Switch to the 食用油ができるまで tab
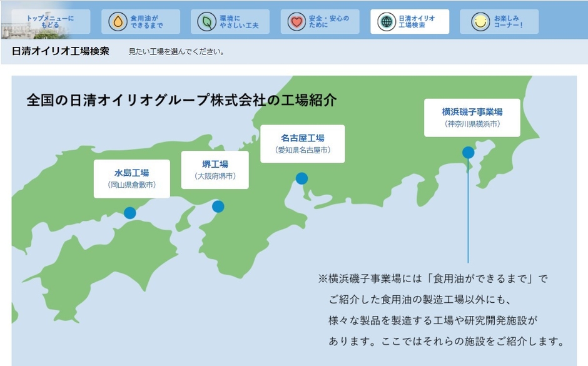588x366 pixels. pyautogui.click(x=142, y=20)
